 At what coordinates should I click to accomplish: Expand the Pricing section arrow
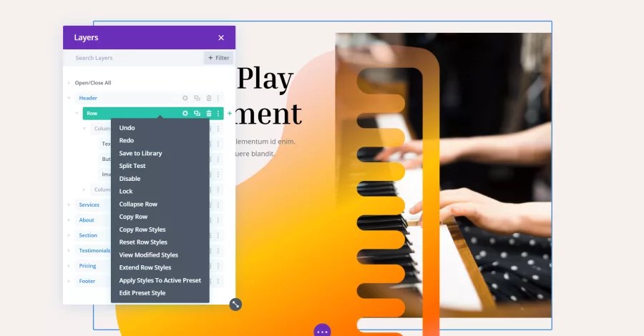pos(69,266)
